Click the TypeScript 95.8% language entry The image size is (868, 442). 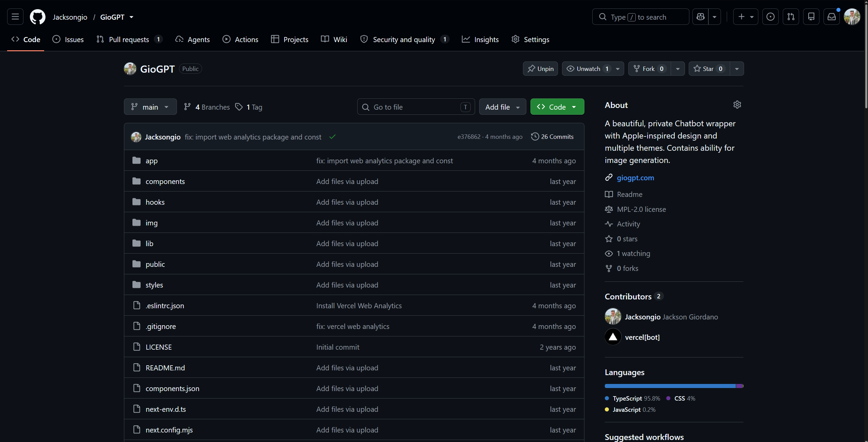[633, 398]
